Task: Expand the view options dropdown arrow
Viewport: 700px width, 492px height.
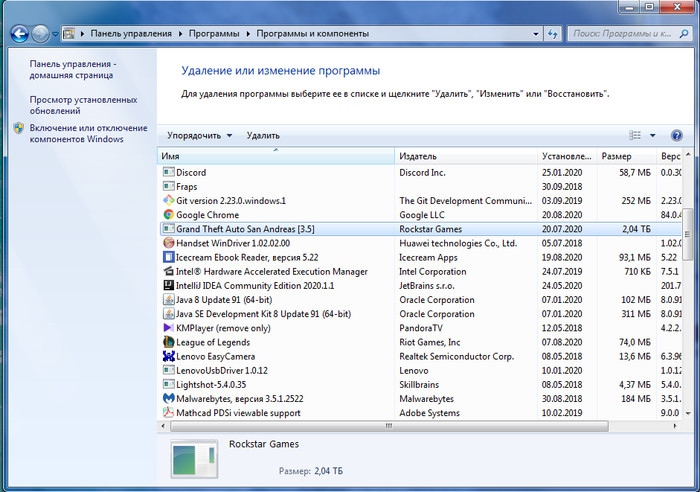Action: click(x=653, y=135)
